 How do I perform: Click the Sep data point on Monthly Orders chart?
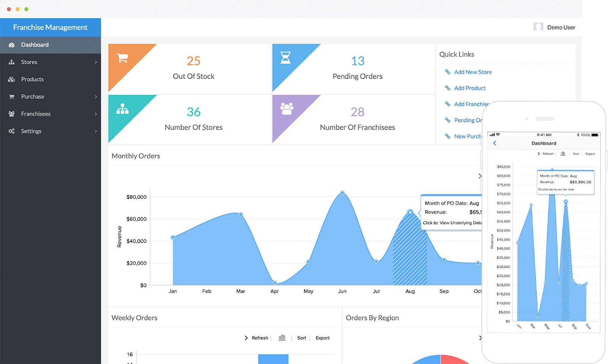tap(444, 260)
